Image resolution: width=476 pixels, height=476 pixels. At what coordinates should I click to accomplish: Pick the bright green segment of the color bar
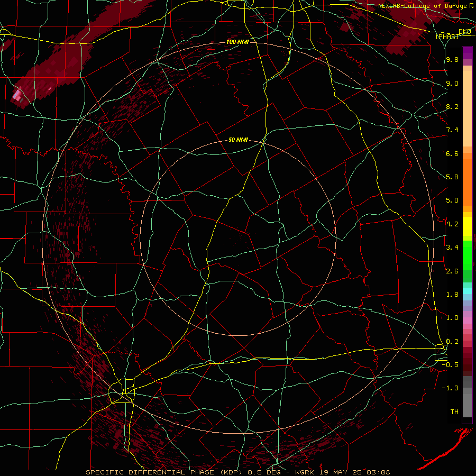[x=467, y=255]
